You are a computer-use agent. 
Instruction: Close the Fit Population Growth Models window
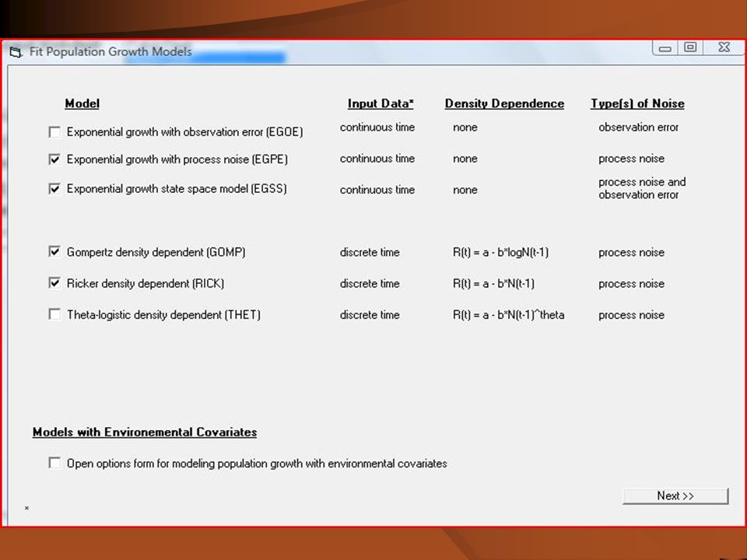click(x=724, y=47)
